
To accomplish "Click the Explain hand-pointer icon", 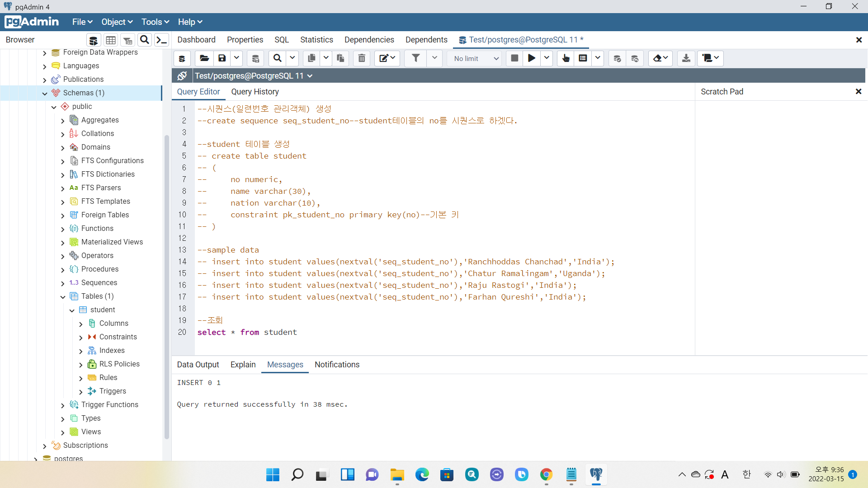I will pyautogui.click(x=566, y=58).
